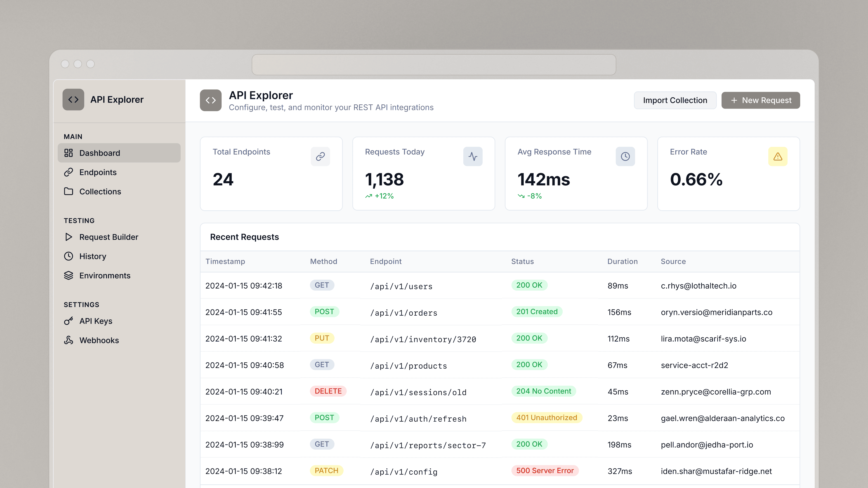868x488 pixels.
Task: Go to Endpoints in the sidebar
Action: [119, 172]
